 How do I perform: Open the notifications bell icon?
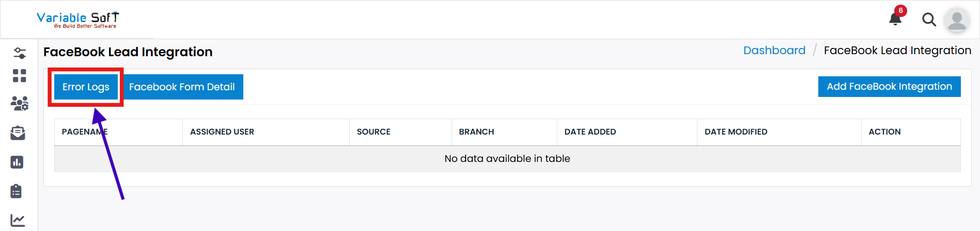click(895, 19)
